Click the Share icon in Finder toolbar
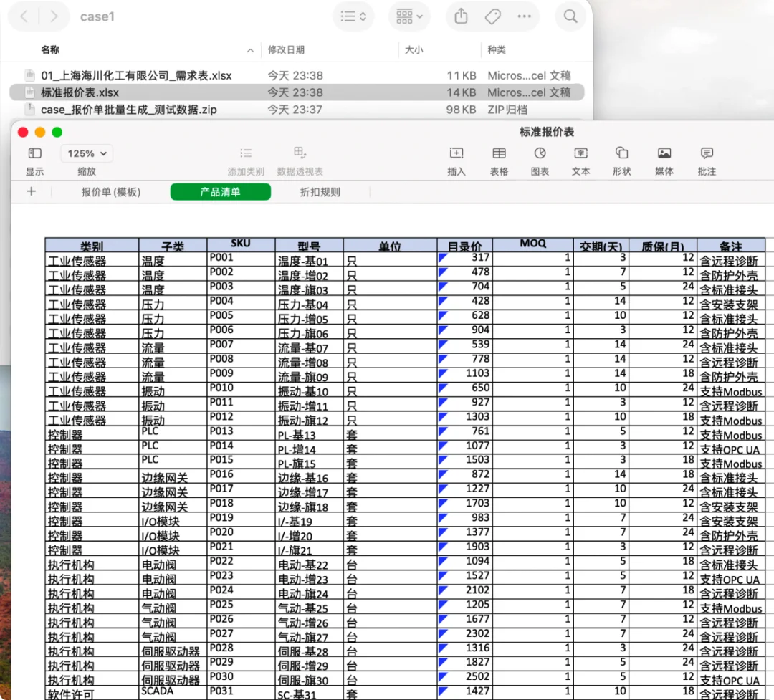This screenshot has height=700, width=774. 460,16
